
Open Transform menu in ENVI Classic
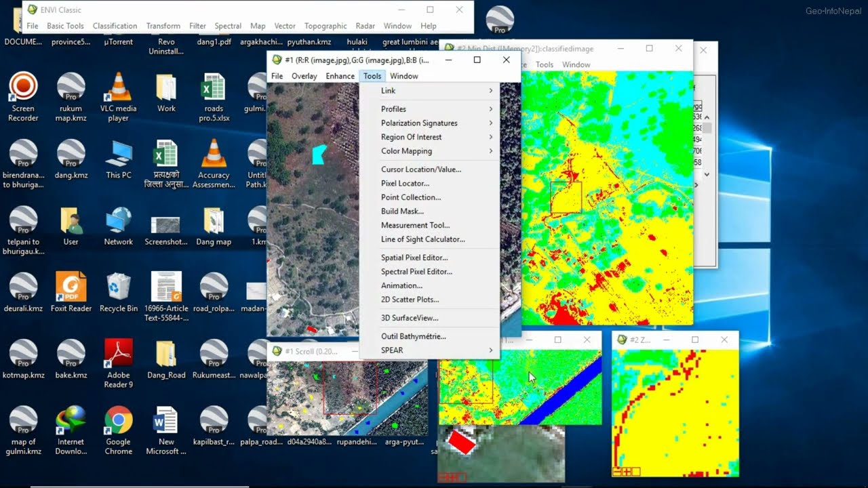pos(163,26)
